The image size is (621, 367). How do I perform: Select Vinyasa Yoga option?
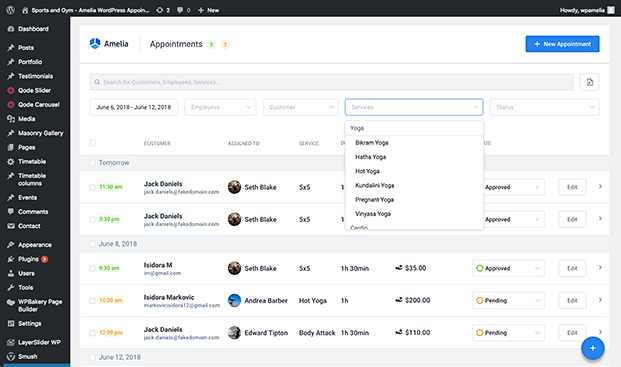(x=414, y=214)
